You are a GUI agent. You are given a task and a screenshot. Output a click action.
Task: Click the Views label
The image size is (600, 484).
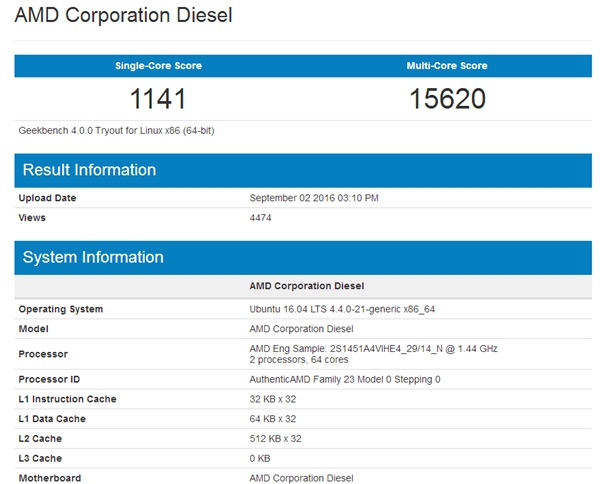click(32, 218)
